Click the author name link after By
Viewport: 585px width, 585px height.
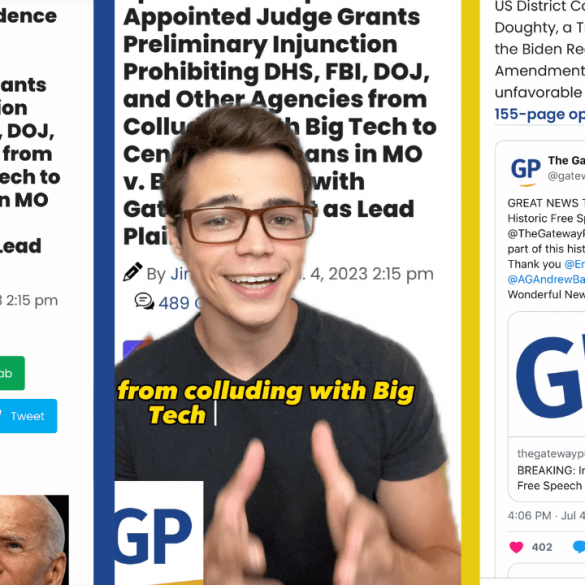181,274
